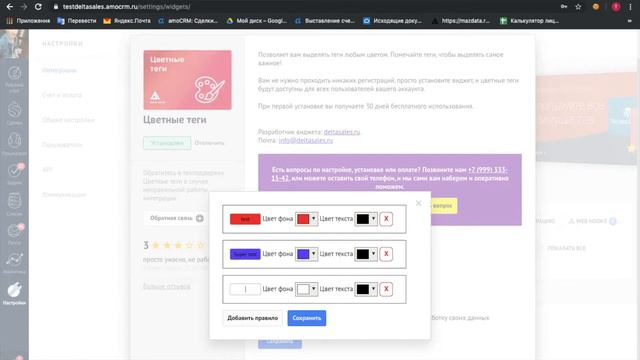640x360 pixels.
Task: Open the Списки lists sidebar icon
Action: tap(14, 204)
